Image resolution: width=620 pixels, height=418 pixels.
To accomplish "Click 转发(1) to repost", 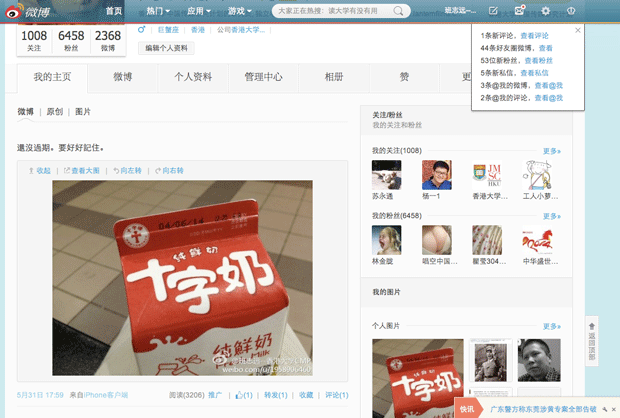I will (x=276, y=395).
